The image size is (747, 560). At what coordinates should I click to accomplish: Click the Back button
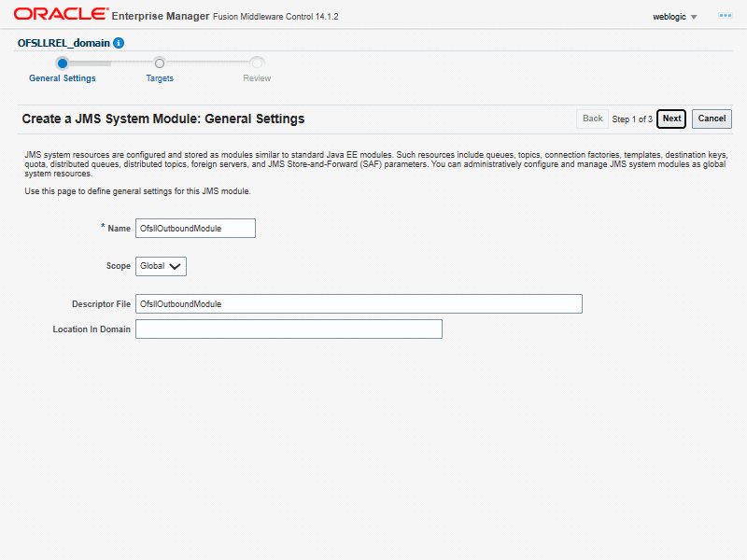coord(592,119)
